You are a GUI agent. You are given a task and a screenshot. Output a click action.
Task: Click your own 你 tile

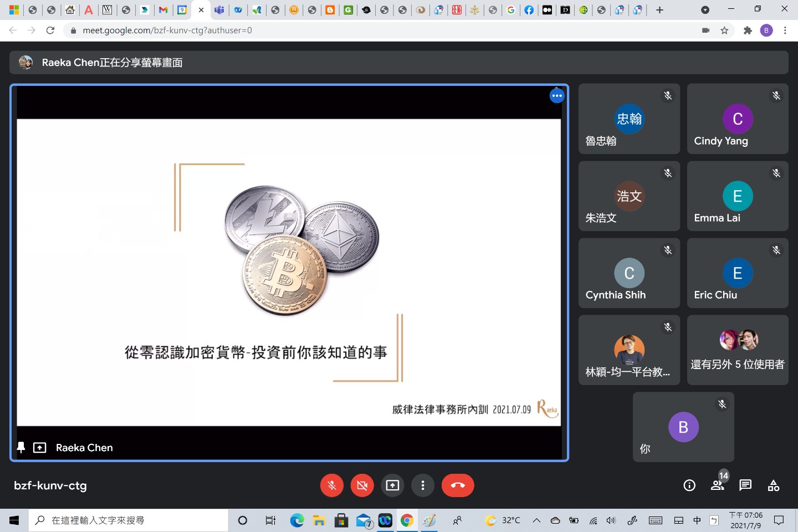click(683, 427)
